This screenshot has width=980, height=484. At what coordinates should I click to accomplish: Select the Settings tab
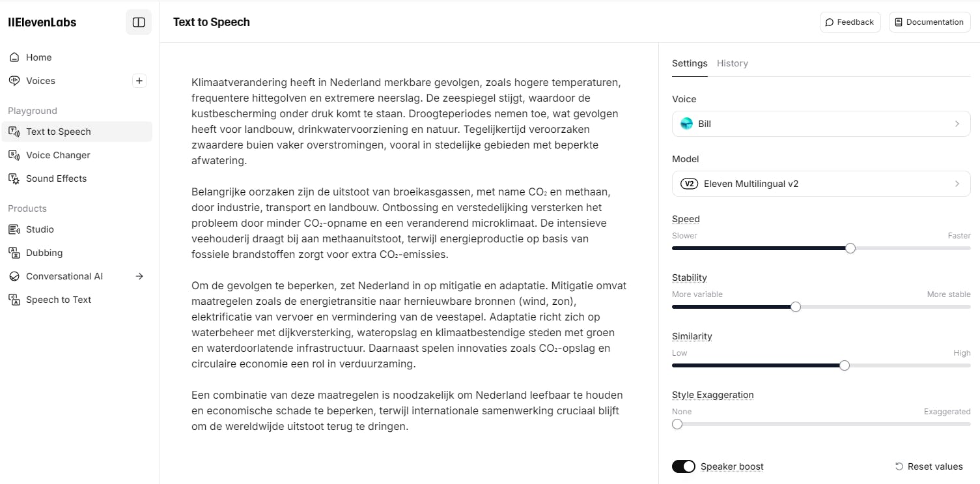(x=690, y=63)
